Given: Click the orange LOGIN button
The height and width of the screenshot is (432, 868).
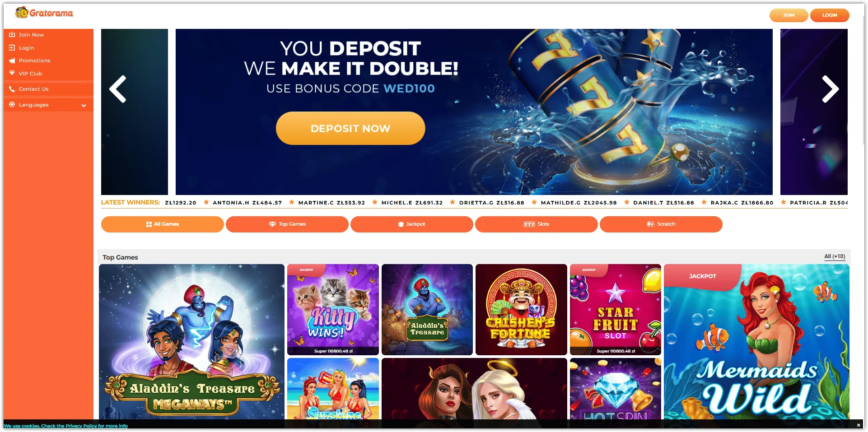Looking at the screenshot, I should coord(830,15).
